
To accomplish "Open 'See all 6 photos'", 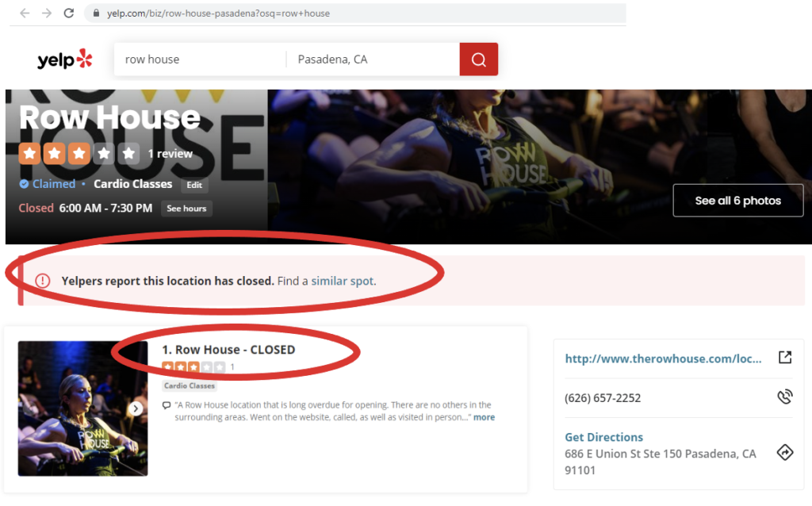I will [x=738, y=201].
